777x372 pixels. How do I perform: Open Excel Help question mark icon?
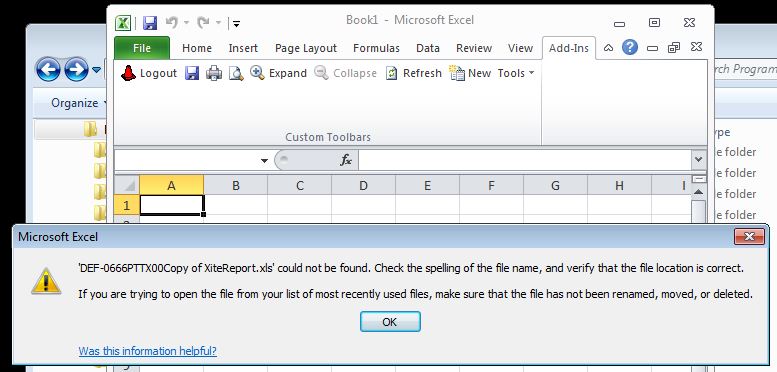click(x=630, y=48)
